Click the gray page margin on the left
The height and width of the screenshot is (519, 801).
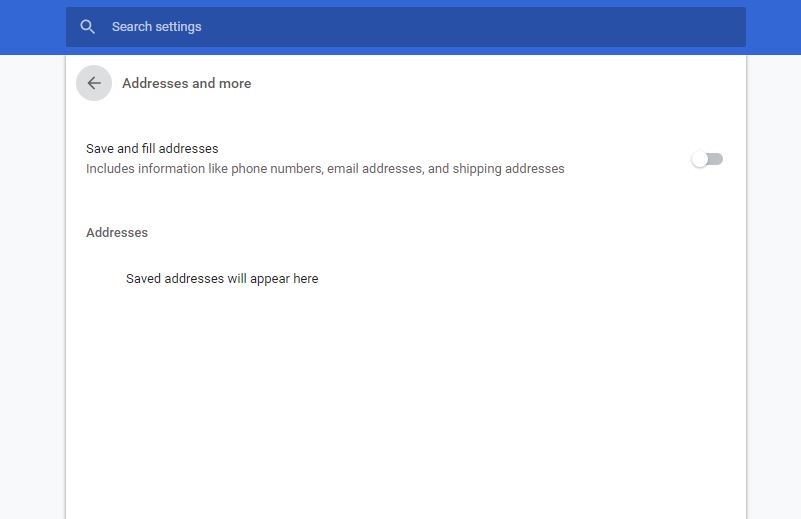pyautogui.click(x=32, y=300)
